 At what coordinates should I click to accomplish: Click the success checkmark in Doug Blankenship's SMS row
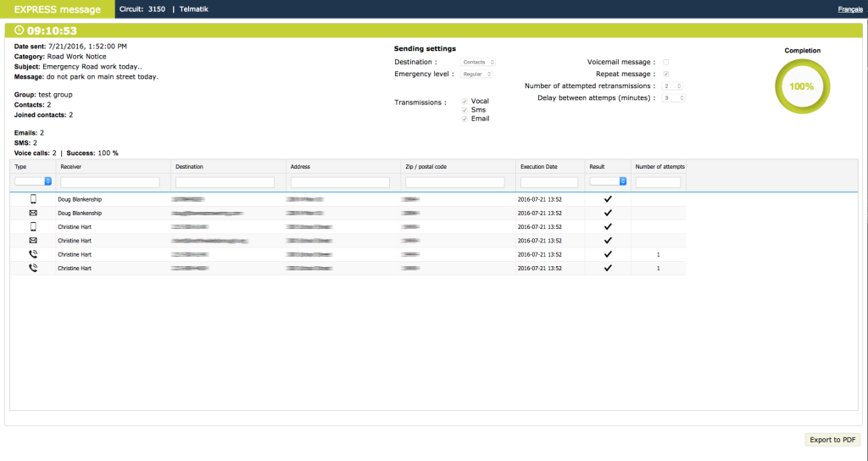coord(608,199)
